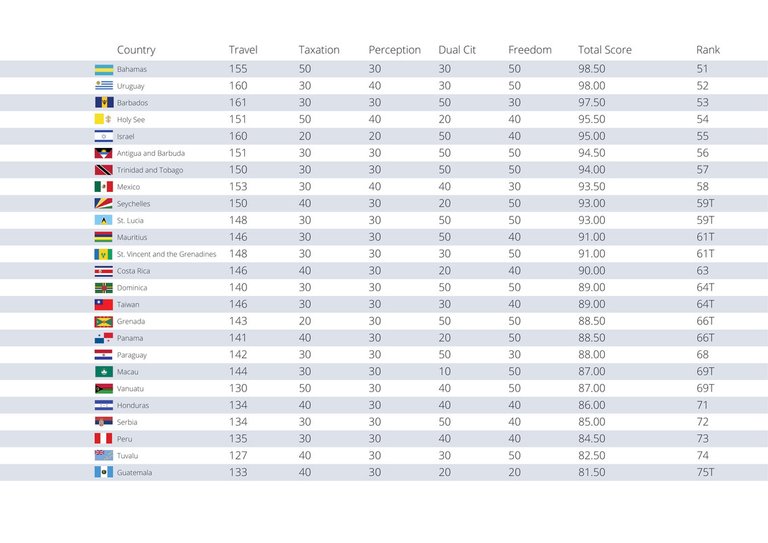Image resolution: width=768 pixels, height=543 pixels.
Task: Click the Taxation column header
Action: (319, 50)
